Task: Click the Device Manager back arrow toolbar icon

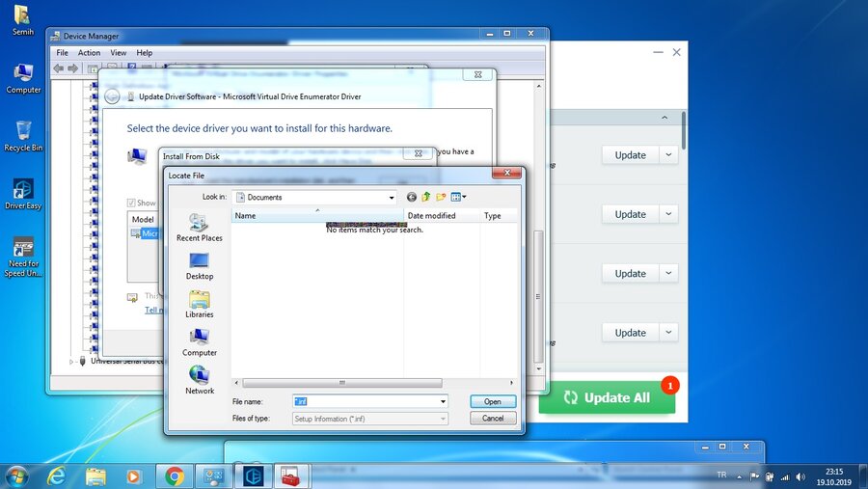Action: click(59, 68)
